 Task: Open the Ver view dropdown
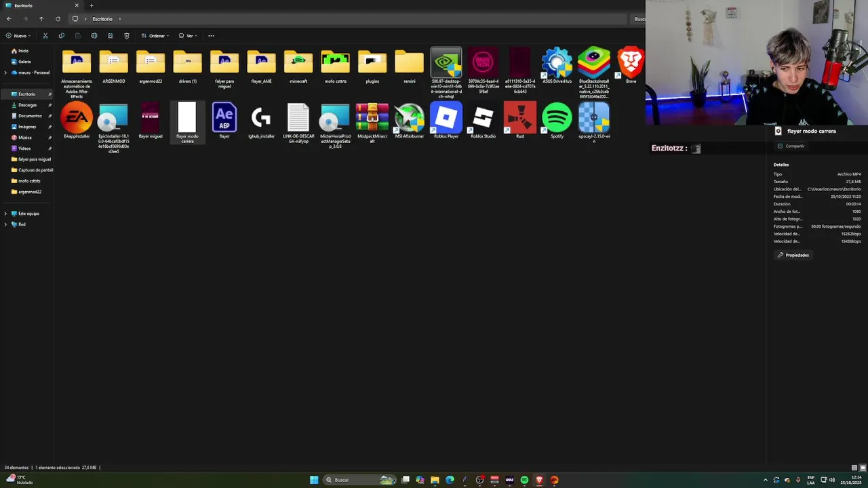(188, 36)
